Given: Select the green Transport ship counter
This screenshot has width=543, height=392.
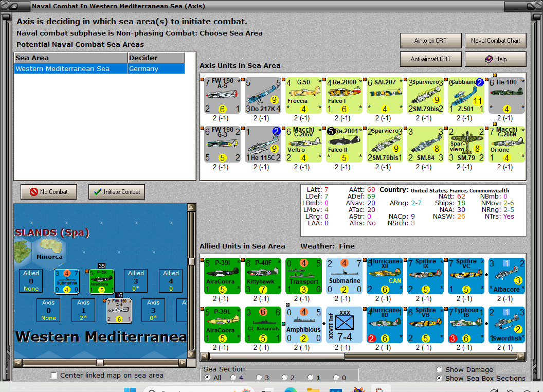Looking at the screenshot, I should click(303, 276).
